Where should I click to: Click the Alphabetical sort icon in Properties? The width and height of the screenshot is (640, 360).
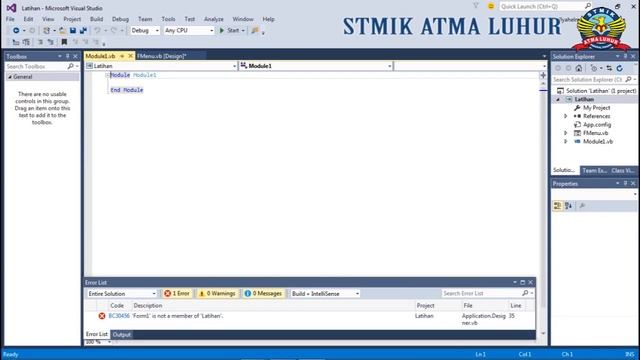[569, 206]
